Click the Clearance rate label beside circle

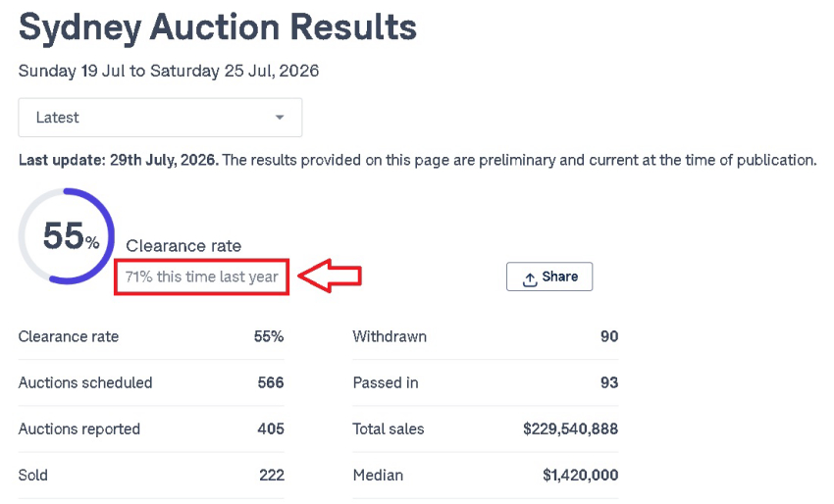click(x=183, y=245)
